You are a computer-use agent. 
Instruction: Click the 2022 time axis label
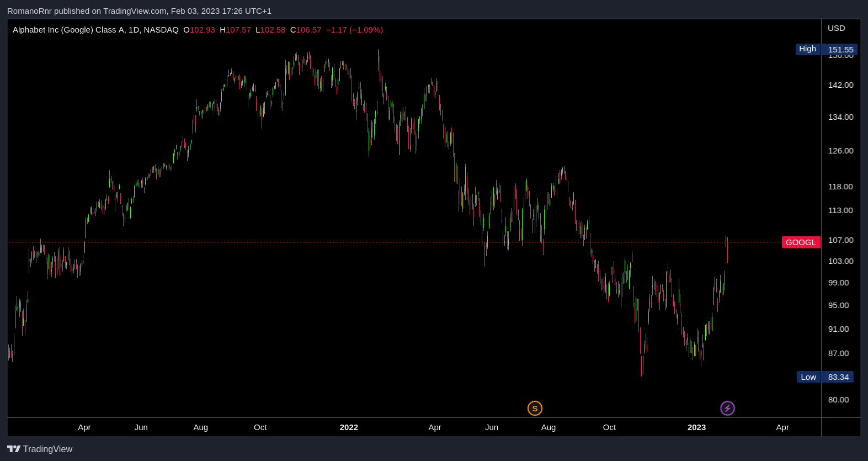click(x=349, y=427)
